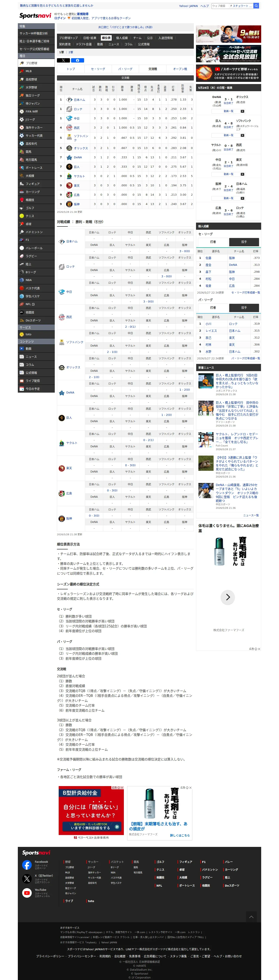This screenshot has height=980, width=279.
Task: Open MLB in the left sidebar
Action: [x=36, y=71]
